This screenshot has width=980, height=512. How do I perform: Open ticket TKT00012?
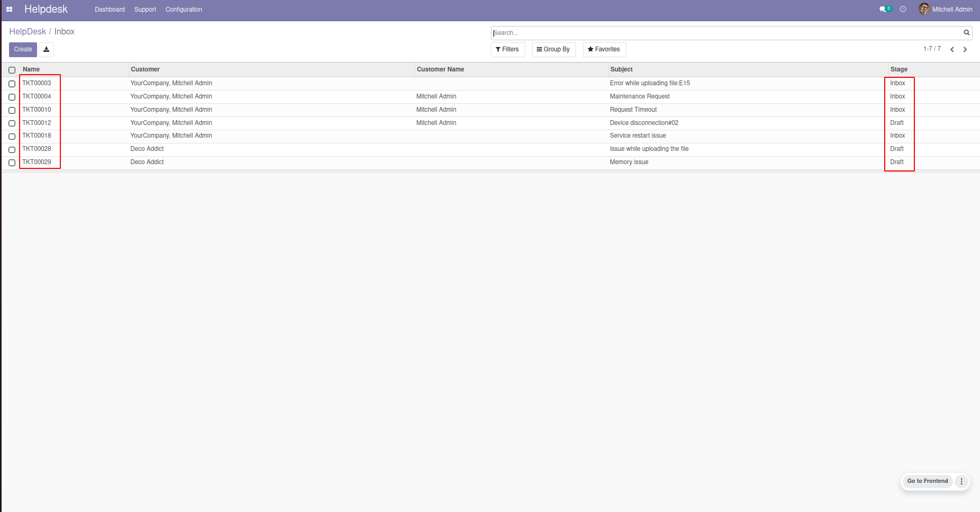click(x=37, y=123)
